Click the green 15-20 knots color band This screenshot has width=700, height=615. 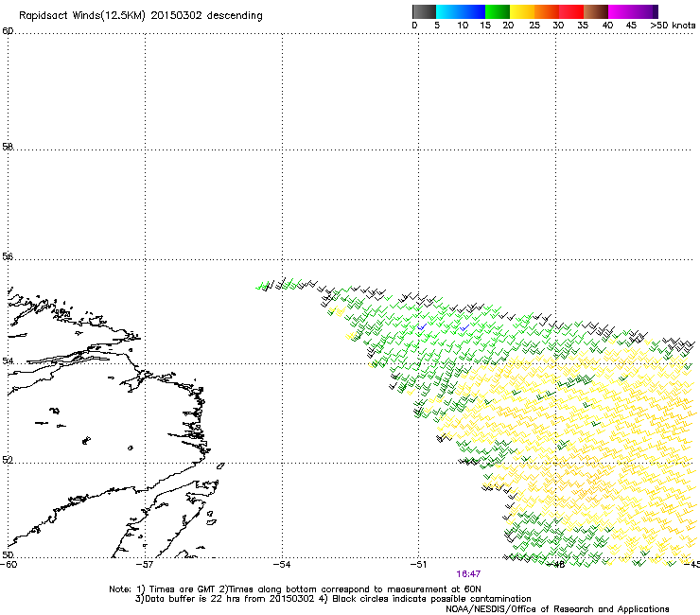point(498,11)
